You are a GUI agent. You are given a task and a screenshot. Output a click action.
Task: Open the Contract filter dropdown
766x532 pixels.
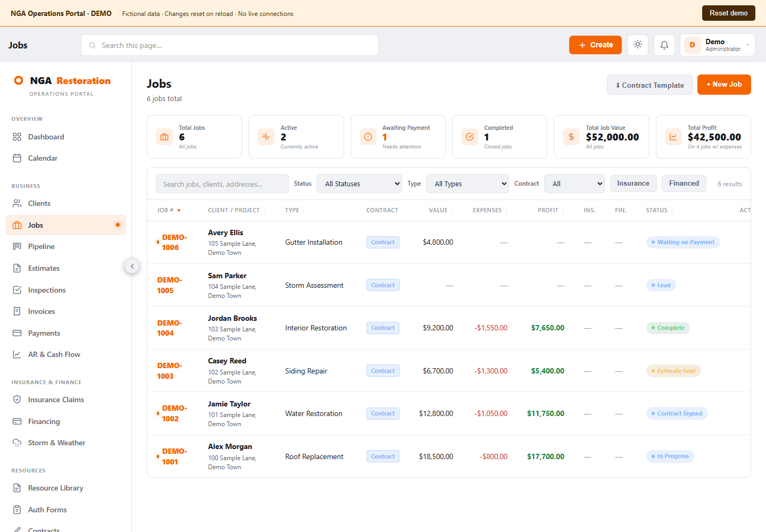tap(574, 184)
